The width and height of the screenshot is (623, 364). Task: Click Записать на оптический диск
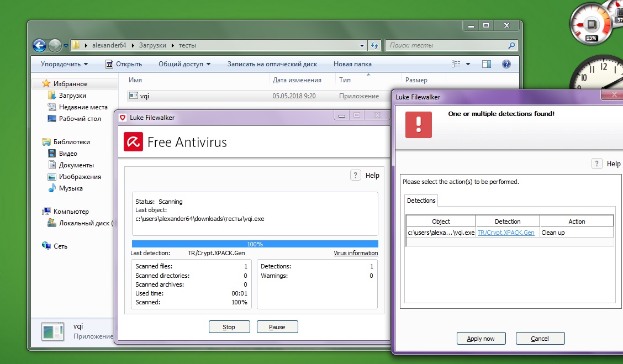[272, 64]
